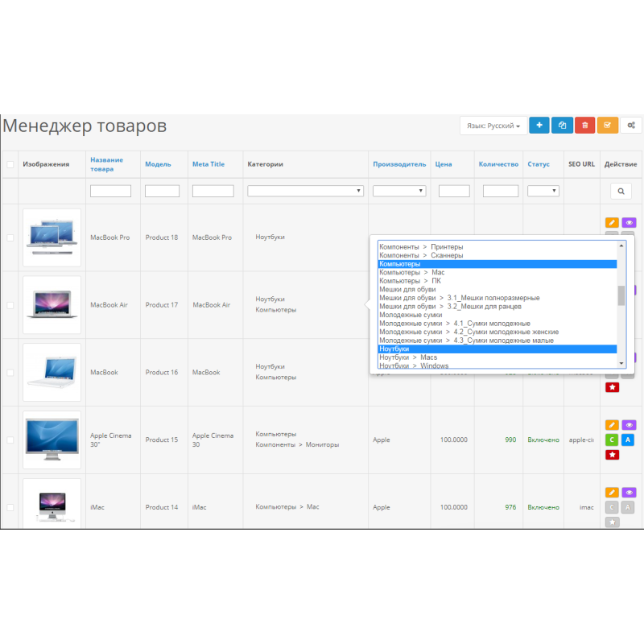Open settings via the gears icon

point(632,126)
